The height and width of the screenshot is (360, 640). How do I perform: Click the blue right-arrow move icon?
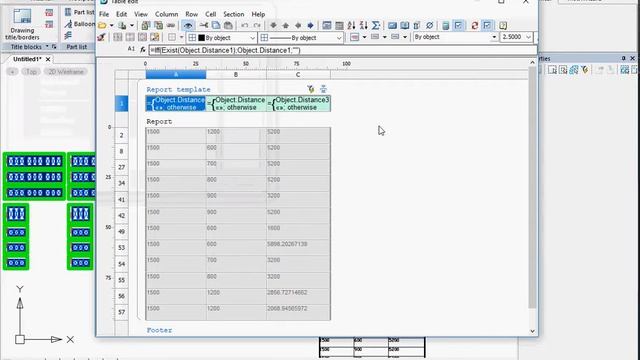coord(310,26)
